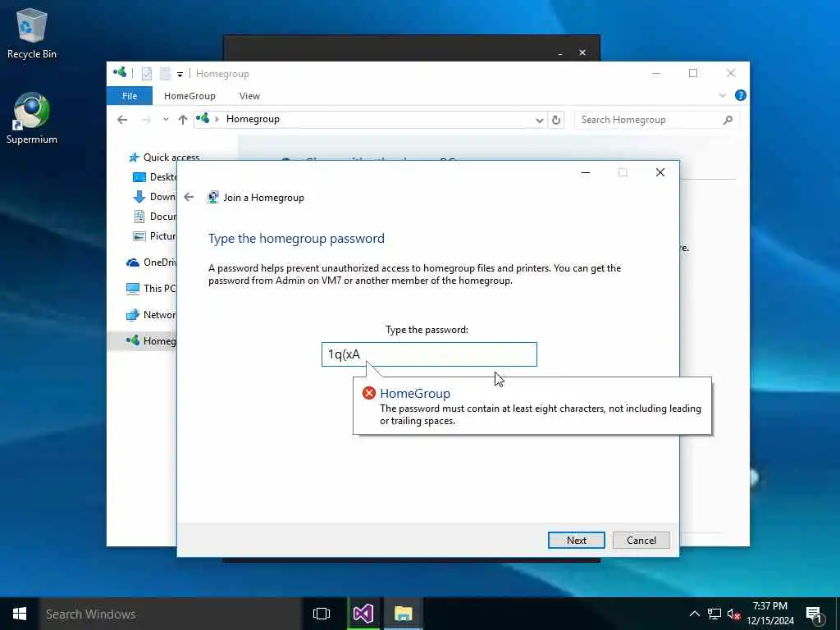The height and width of the screenshot is (630, 840).
Task: Switch to the HomeGroup ribbon tab
Action: click(x=189, y=96)
